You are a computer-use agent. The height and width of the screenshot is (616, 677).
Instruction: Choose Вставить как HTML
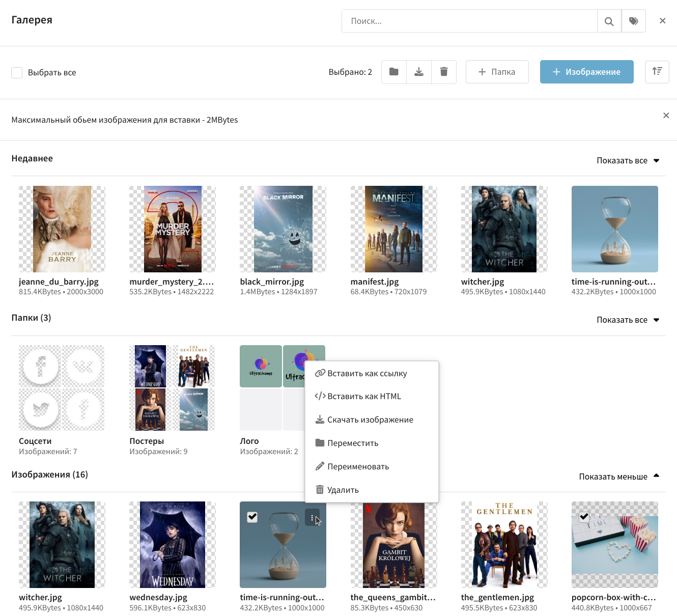372,396
